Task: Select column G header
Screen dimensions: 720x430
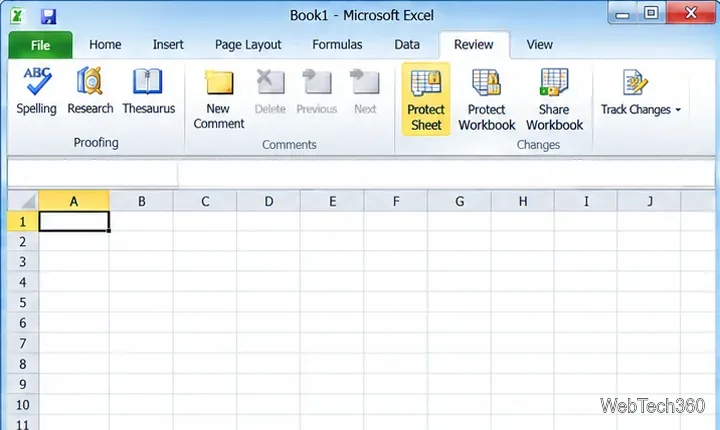Action: 459,201
